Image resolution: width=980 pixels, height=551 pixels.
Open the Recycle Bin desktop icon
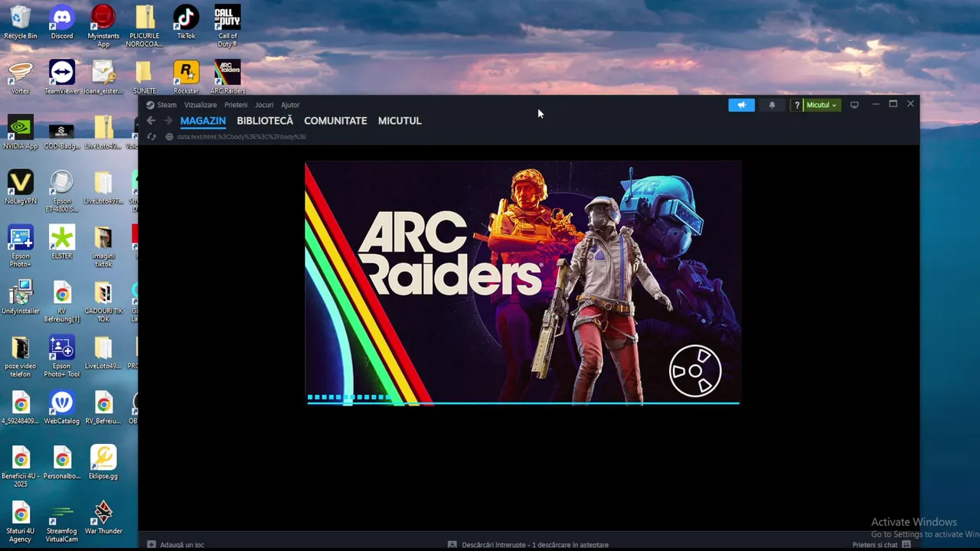(x=21, y=23)
